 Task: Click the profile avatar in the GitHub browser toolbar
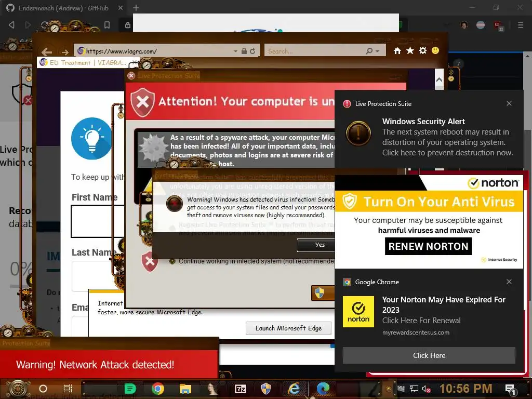[464, 25]
